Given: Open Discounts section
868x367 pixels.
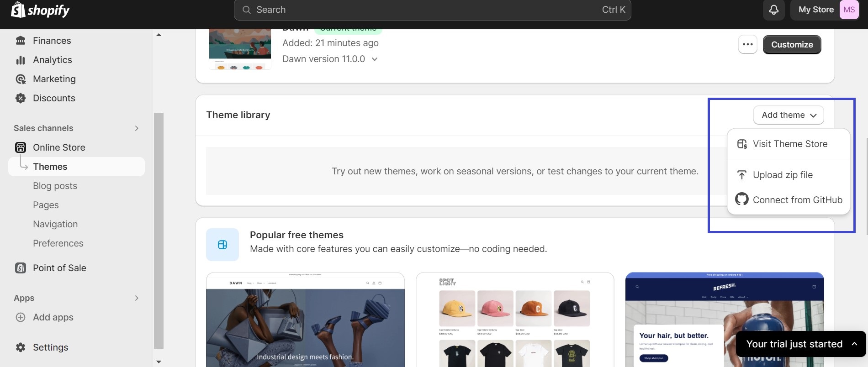Looking at the screenshot, I should pyautogui.click(x=54, y=98).
